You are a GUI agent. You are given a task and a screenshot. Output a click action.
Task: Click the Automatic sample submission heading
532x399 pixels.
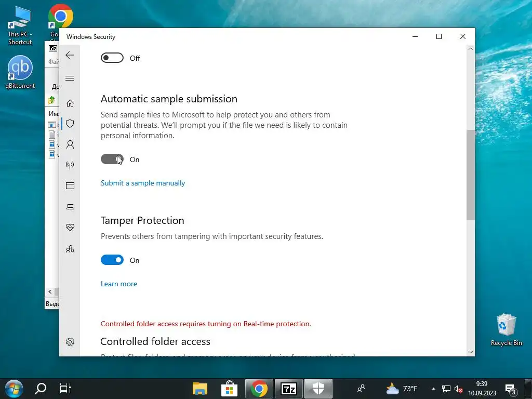pos(169,99)
